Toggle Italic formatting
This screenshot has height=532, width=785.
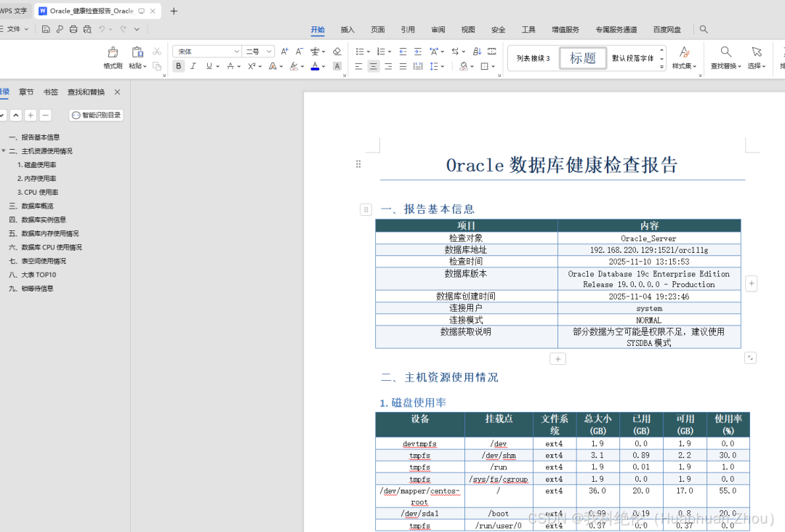point(193,66)
